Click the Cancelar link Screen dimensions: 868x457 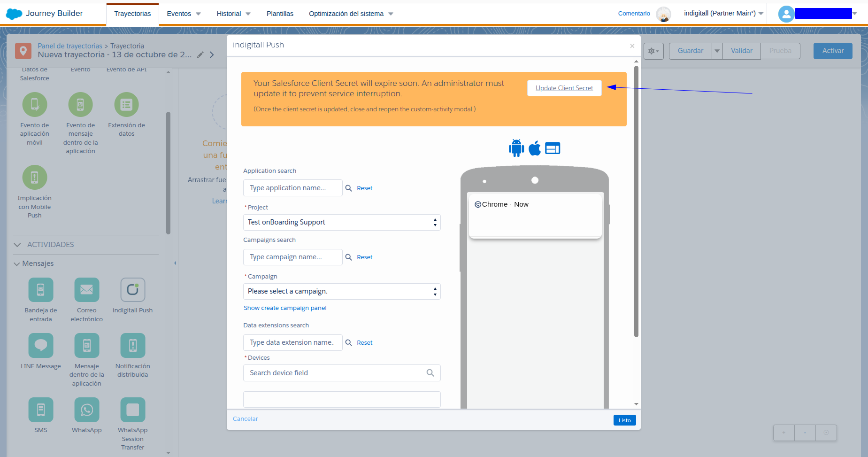click(x=246, y=419)
